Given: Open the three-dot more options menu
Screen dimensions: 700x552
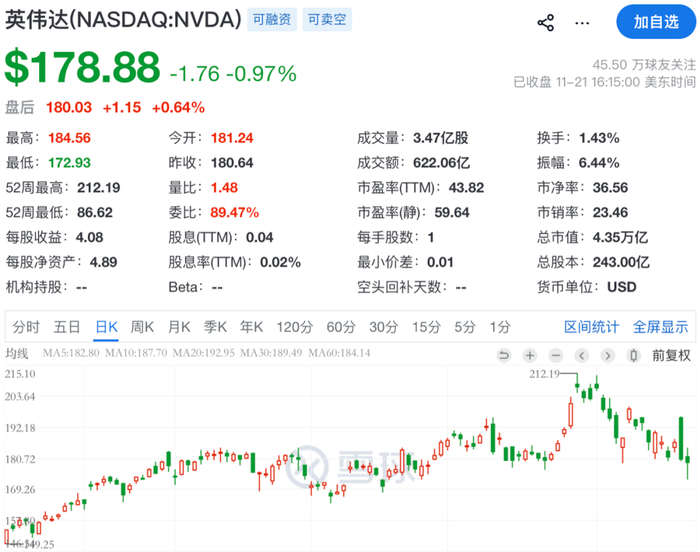Looking at the screenshot, I should [582, 23].
